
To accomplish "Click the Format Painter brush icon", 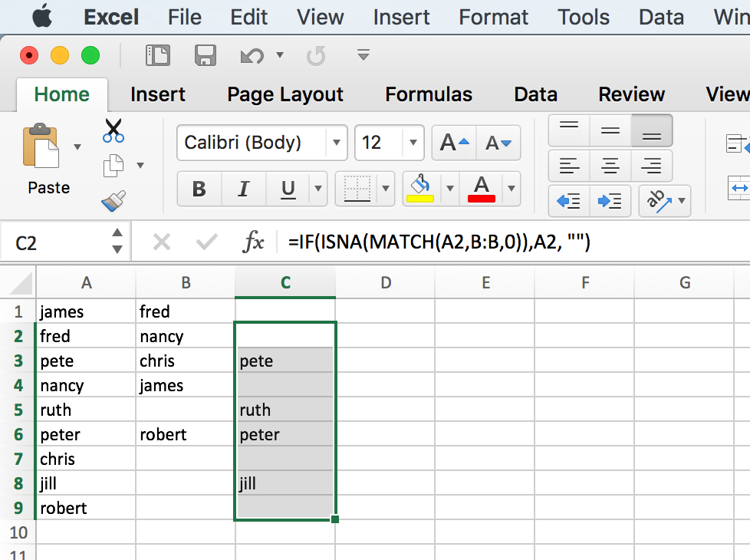I will click(113, 200).
